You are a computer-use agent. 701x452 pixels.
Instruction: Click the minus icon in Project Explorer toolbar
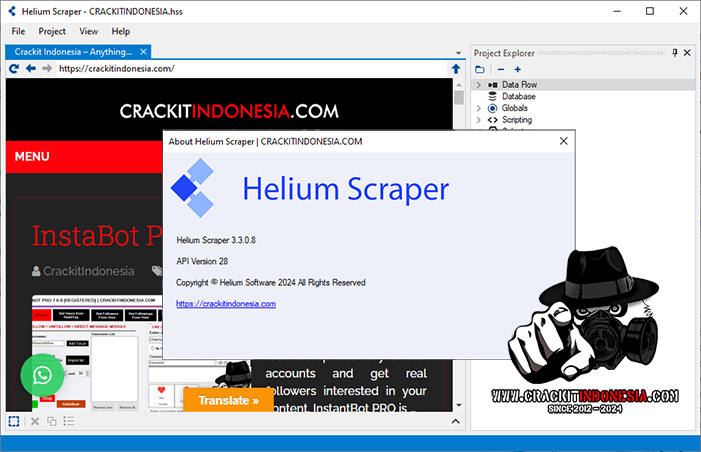click(501, 69)
